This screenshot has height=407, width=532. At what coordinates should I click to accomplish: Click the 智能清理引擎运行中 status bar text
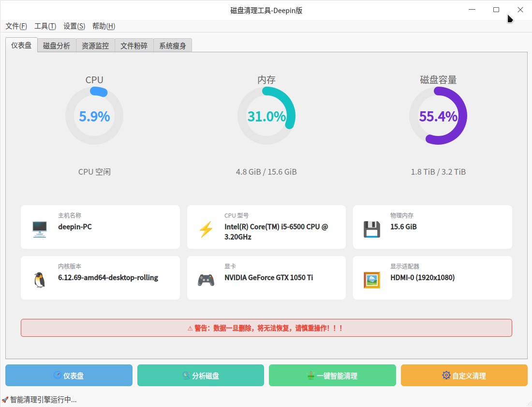coord(43,400)
